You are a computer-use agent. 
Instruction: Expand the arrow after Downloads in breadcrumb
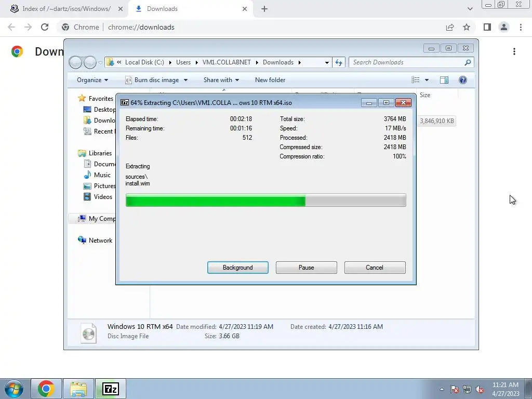click(x=300, y=62)
